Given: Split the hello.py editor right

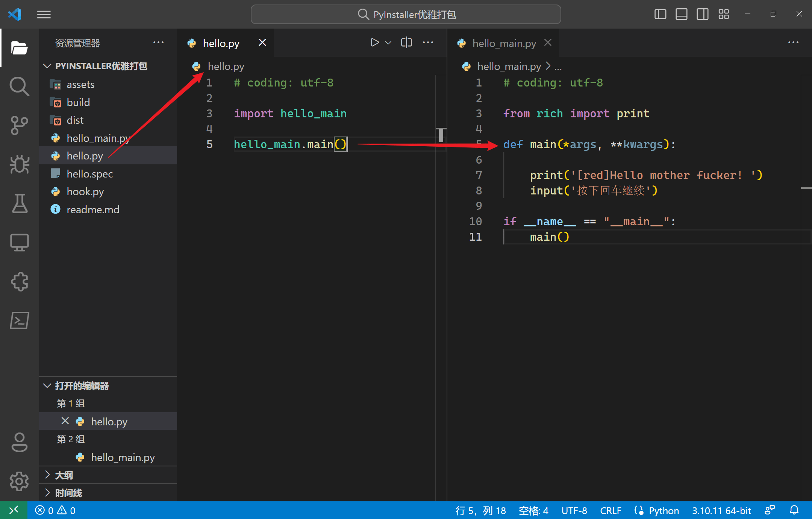Looking at the screenshot, I should point(406,42).
